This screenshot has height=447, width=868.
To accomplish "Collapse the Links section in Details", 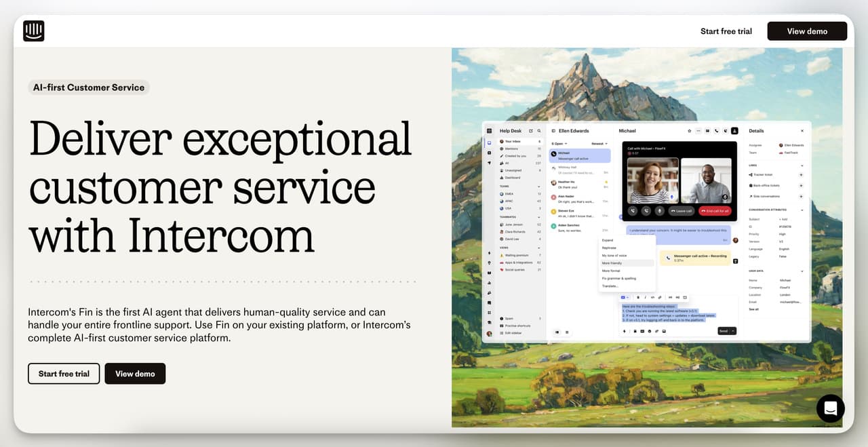I will (x=802, y=166).
